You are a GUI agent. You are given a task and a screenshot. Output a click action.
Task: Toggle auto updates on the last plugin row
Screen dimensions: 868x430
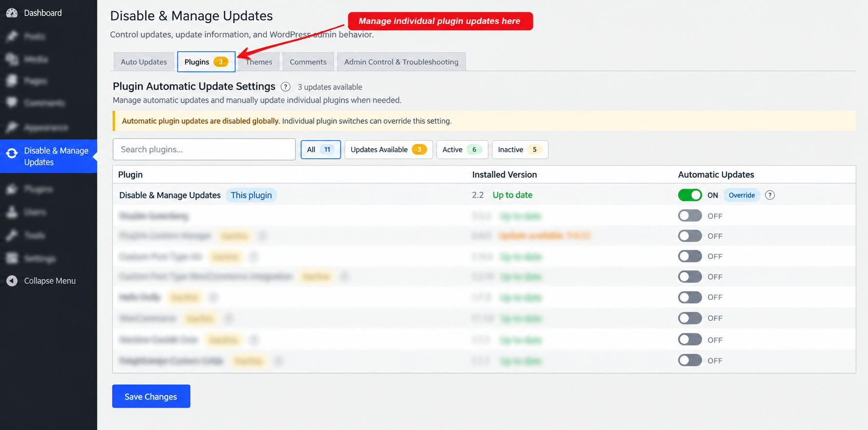[x=690, y=360]
